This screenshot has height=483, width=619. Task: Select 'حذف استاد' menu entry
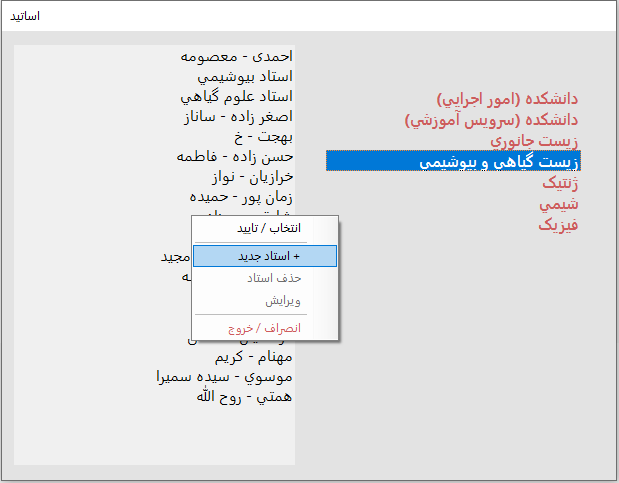[x=265, y=279]
